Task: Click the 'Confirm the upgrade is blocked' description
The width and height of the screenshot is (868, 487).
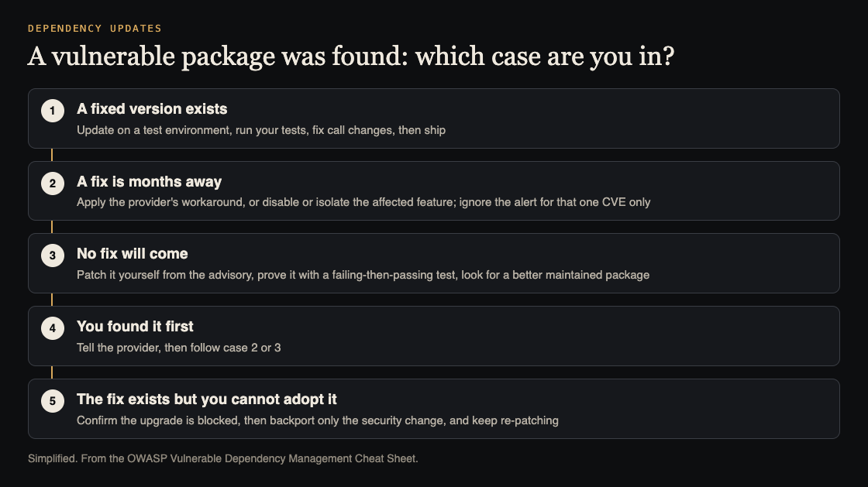Action: pos(317,420)
